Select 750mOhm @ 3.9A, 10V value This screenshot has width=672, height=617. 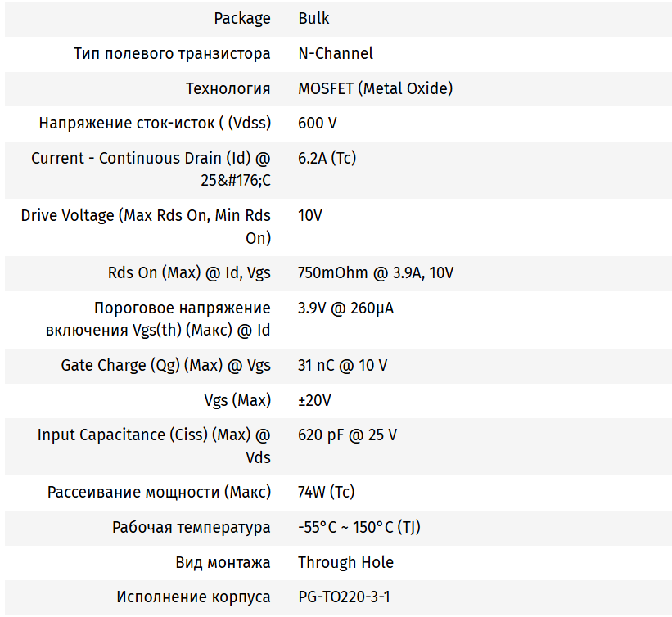point(375,273)
